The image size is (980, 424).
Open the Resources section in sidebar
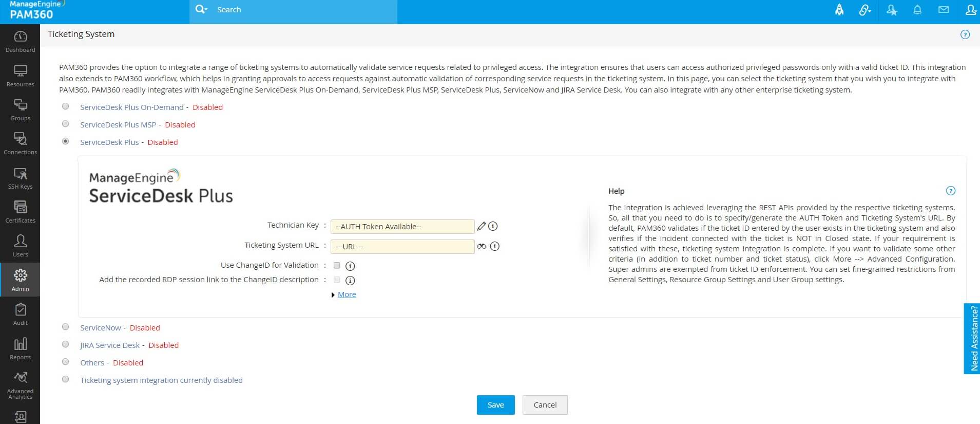[20, 76]
